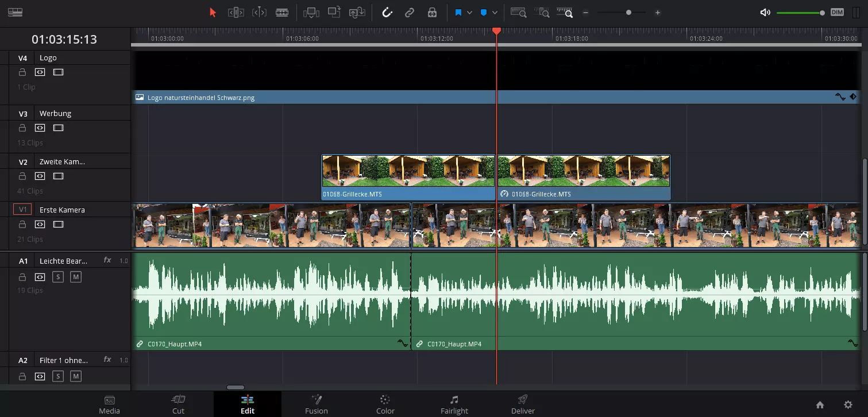868x417 pixels.
Task: Click the zoom out minus button
Action: click(585, 12)
